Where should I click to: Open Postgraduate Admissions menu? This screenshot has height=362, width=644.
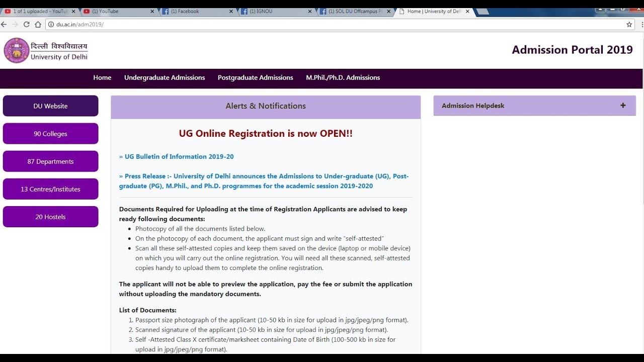tap(255, 77)
